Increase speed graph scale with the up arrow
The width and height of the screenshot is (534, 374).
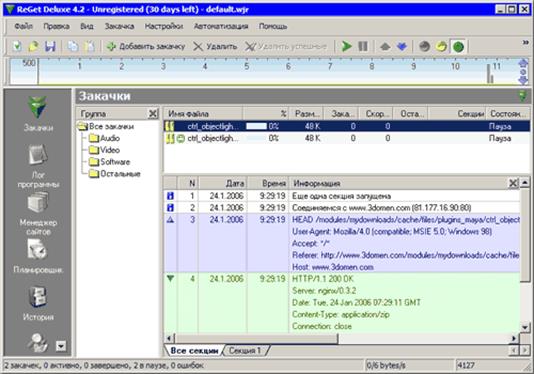[523, 63]
